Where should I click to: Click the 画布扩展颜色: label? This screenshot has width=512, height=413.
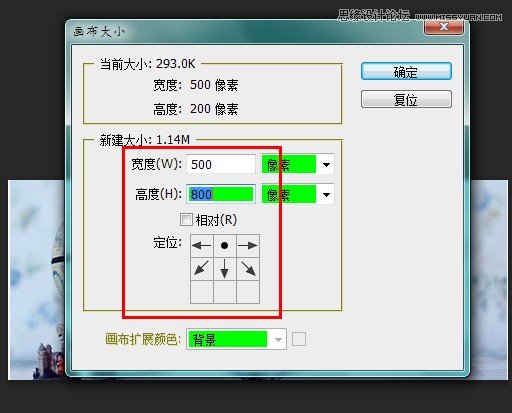(143, 339)
